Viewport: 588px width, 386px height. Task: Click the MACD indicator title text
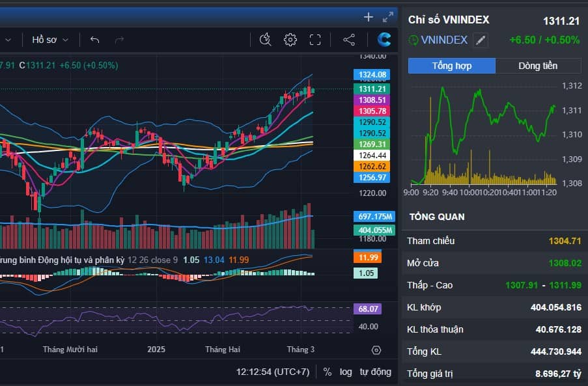tap(63, 260)
